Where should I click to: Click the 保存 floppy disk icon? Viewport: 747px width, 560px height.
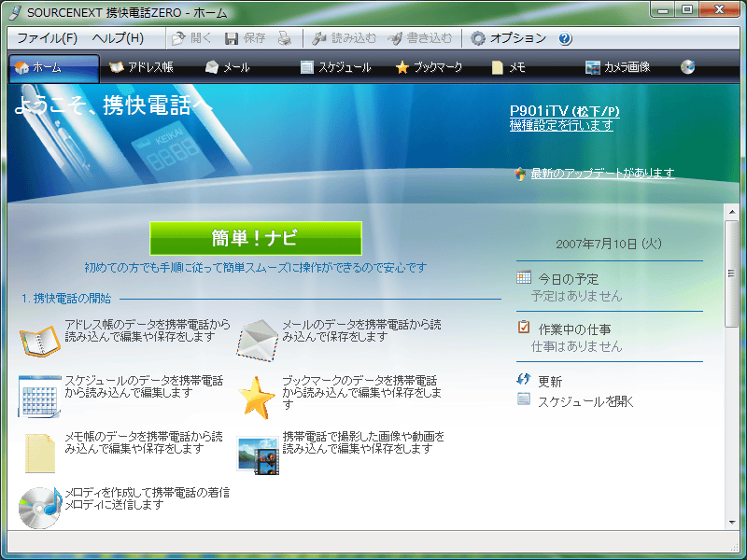[232, 38]
